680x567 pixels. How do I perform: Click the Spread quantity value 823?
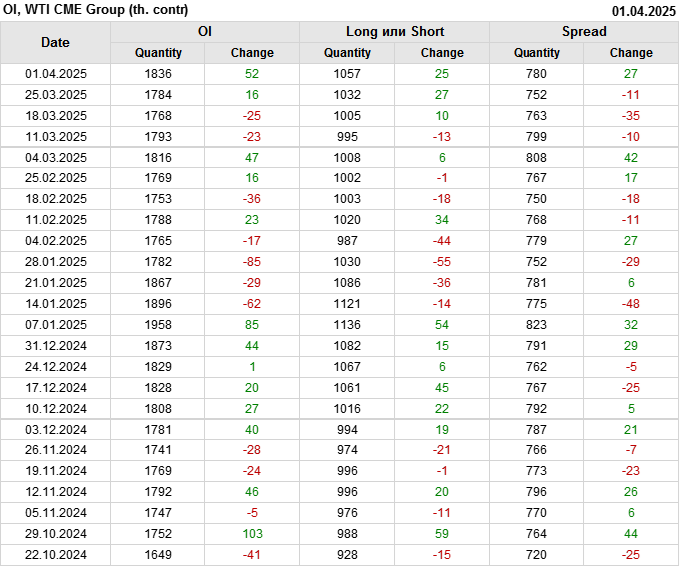coord(537,325)
